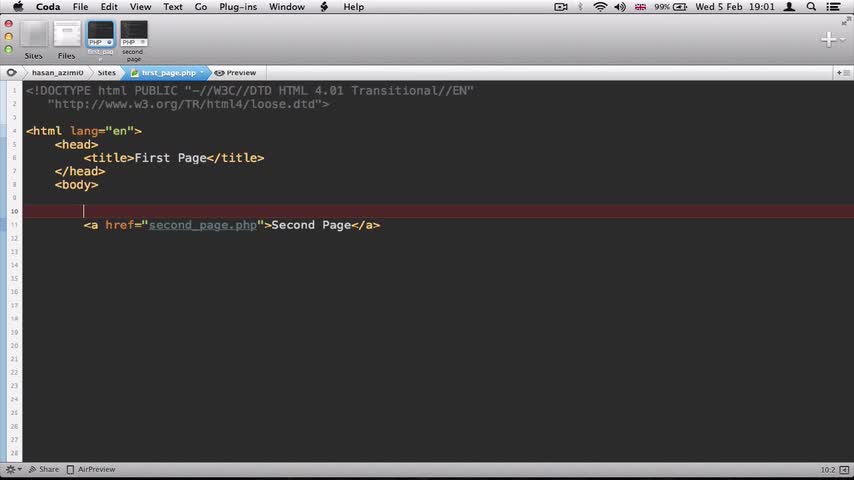This screenshot has width=854, height=480.
Task: Click the First Page title text in code
Action: click(170, 158)
